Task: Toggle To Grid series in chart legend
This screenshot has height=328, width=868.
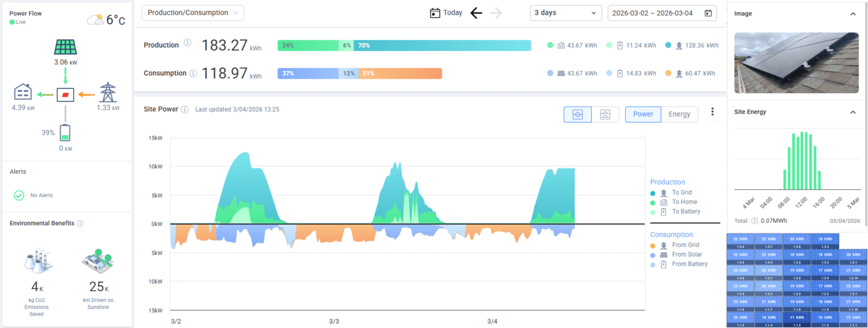Action: tap(682, 192)
